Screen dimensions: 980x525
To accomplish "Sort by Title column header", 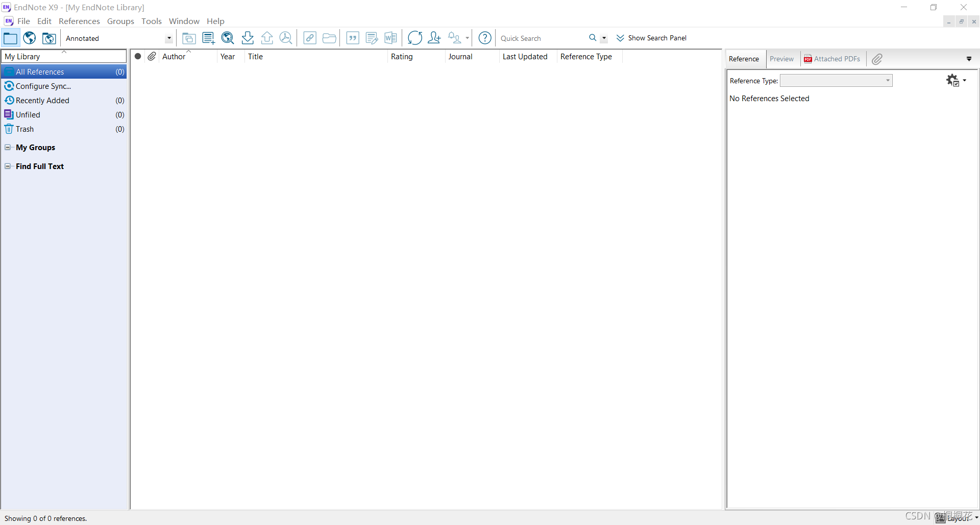I will click(x=316, y=57).
